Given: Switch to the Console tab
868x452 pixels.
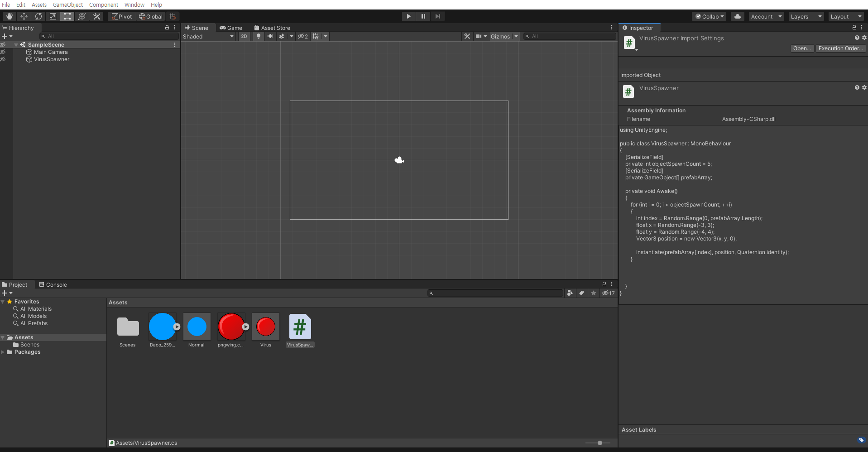Looking at the screenshot, I should pyautogui.click(x=53, y=284).
